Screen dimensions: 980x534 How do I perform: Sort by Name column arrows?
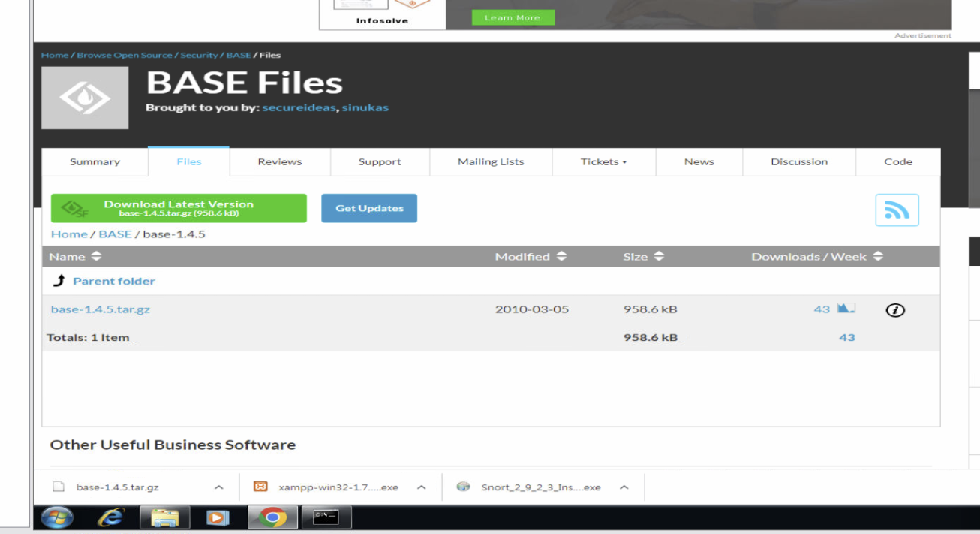[x=95, y=257]
